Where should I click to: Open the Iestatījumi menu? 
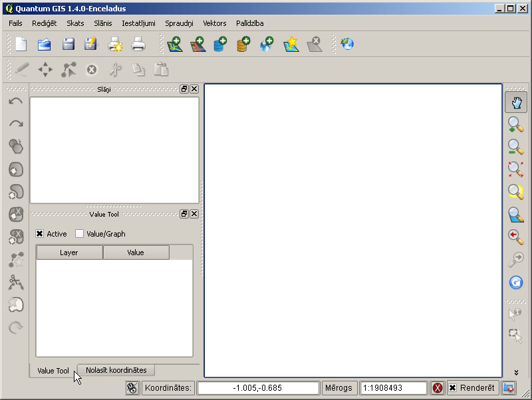[x=138, y=23]
